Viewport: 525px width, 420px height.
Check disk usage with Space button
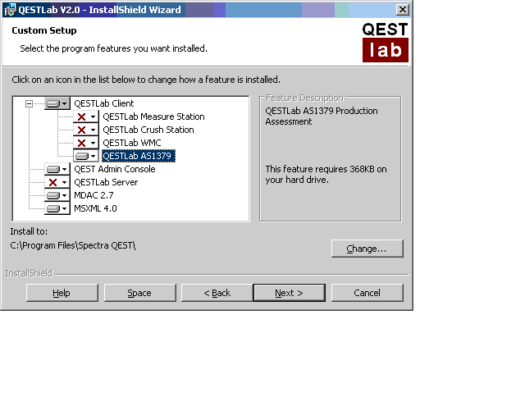pyautogui.click(x=139, y=293)
